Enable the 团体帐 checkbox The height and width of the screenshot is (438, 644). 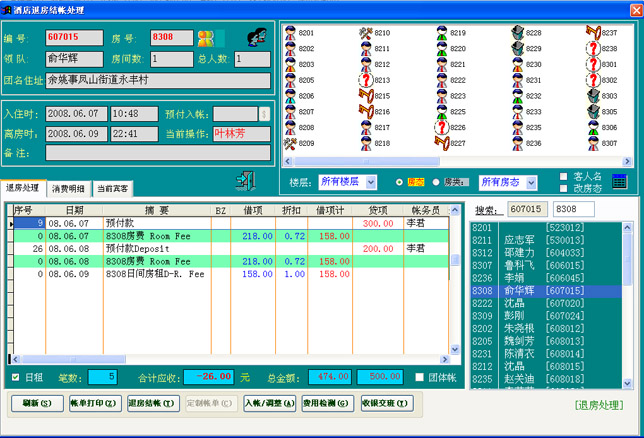tap(421, 377)
